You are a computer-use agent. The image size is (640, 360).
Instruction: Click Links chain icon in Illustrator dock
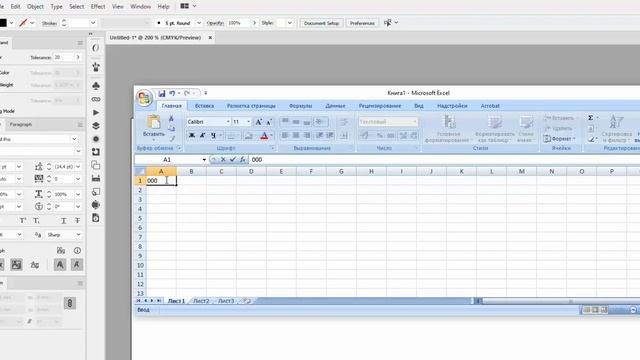[x=96, y=99]
